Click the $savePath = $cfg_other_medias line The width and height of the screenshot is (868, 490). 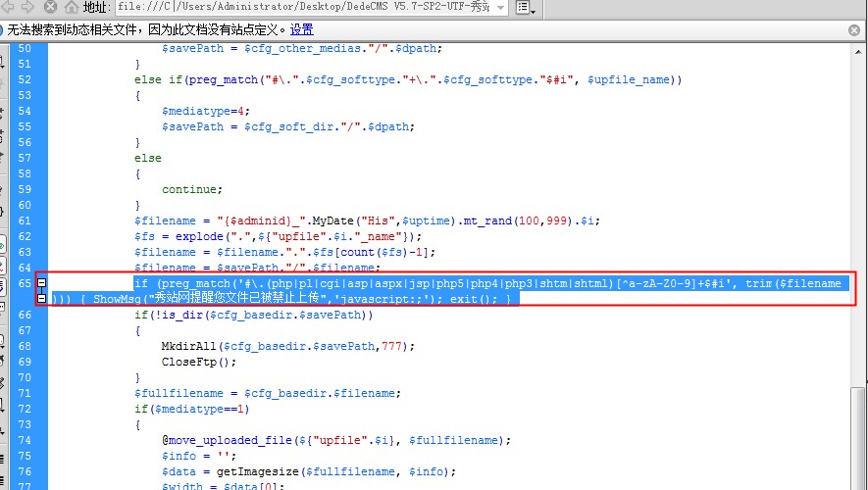302,49
